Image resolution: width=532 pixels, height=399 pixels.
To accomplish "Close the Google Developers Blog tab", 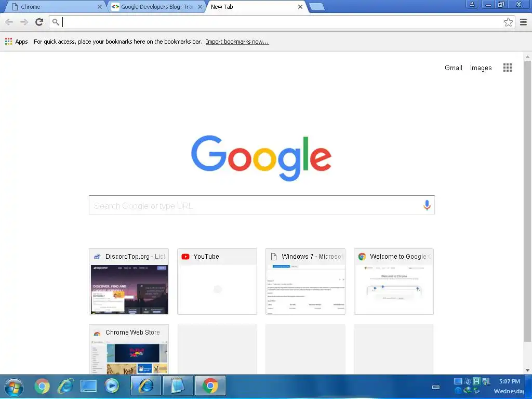I will (x=200, y=7).
